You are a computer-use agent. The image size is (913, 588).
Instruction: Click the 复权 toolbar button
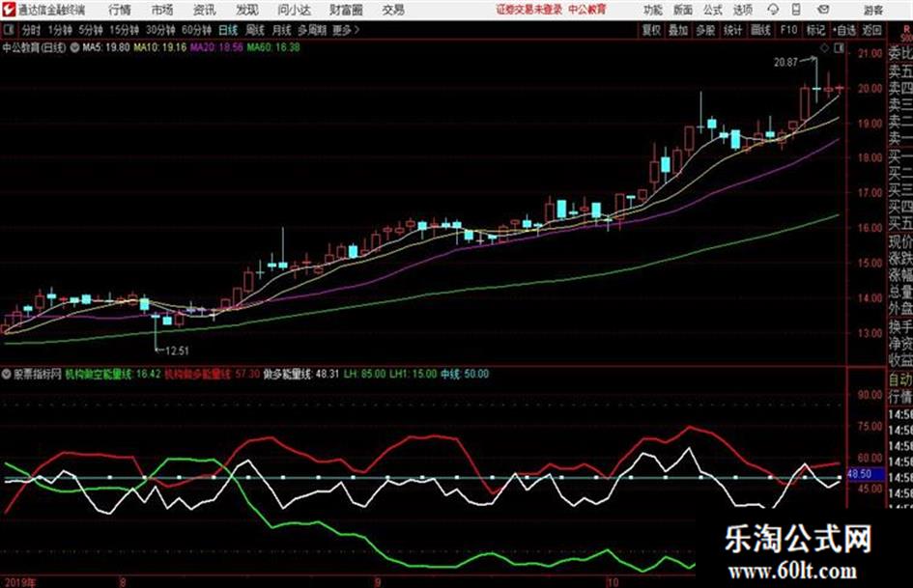click(651, 30)
